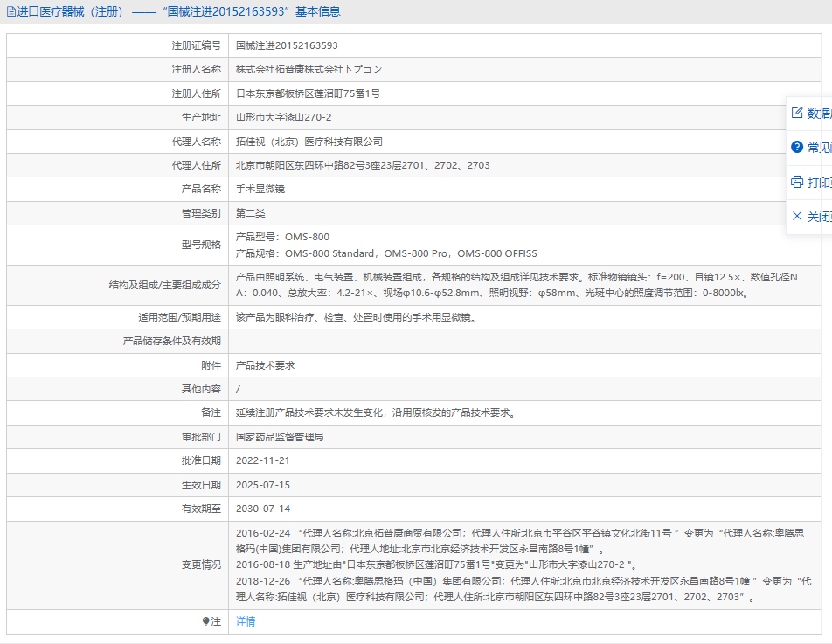The width and height of the screenshot is (832, 644).
Task: Click the printer icon in side panel
Action: pyautogui.click(x=796, y=182)
